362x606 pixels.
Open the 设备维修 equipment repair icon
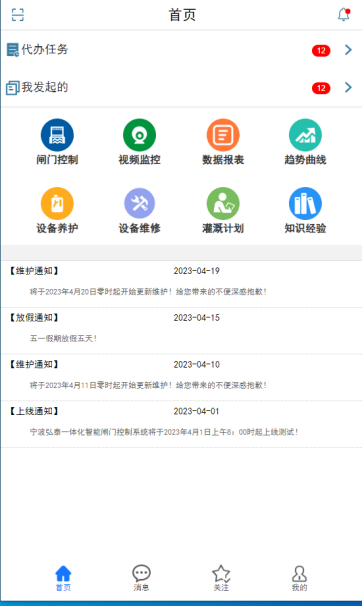[x=139, y=203]
